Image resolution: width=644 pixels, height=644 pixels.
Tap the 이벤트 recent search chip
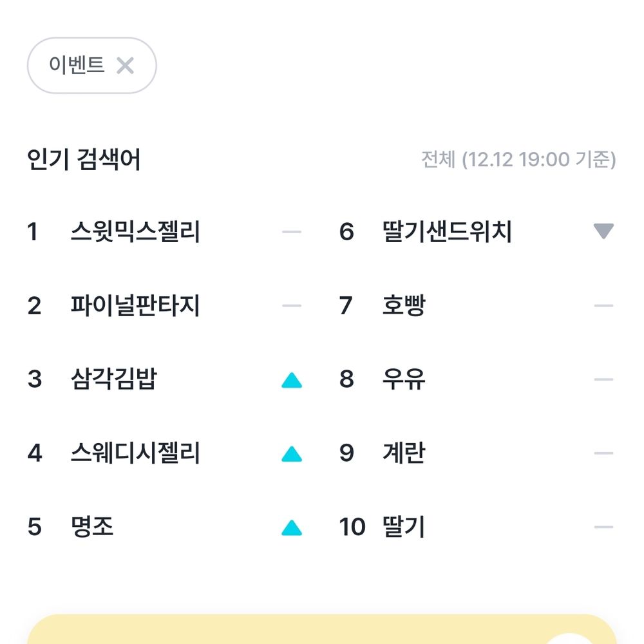pyautogui.click(x=77, y=65)
